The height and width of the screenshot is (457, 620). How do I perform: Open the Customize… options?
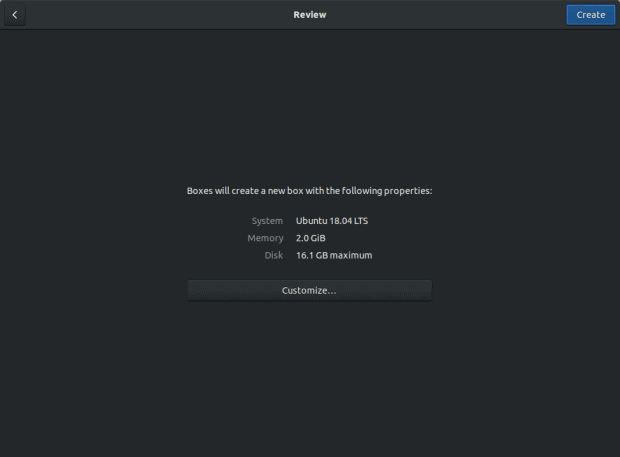pos(309,291)
